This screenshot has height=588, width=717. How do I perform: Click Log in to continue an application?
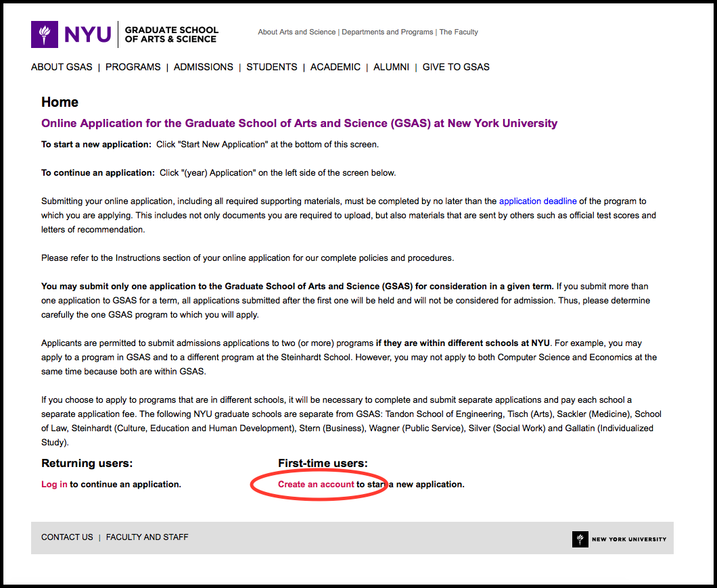[x=54, y=484]
